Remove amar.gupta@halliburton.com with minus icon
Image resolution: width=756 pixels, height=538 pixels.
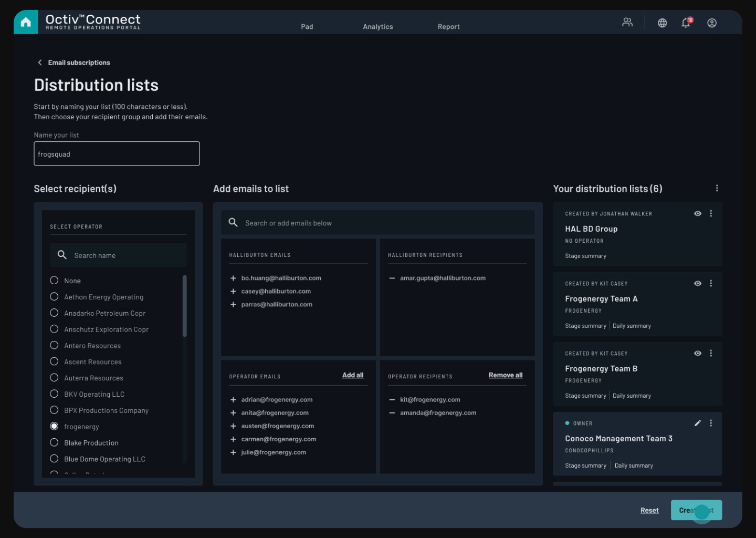point(392,278)
